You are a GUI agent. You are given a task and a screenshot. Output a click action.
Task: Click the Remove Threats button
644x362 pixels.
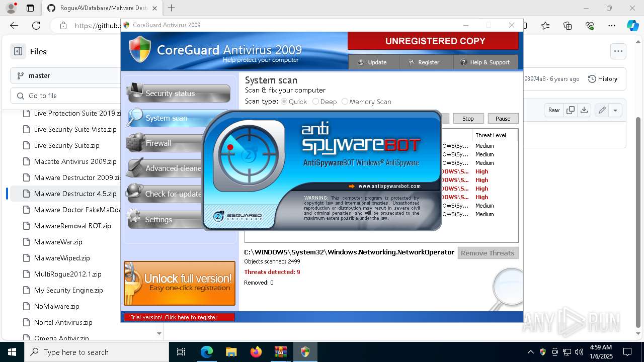point(488,253)
